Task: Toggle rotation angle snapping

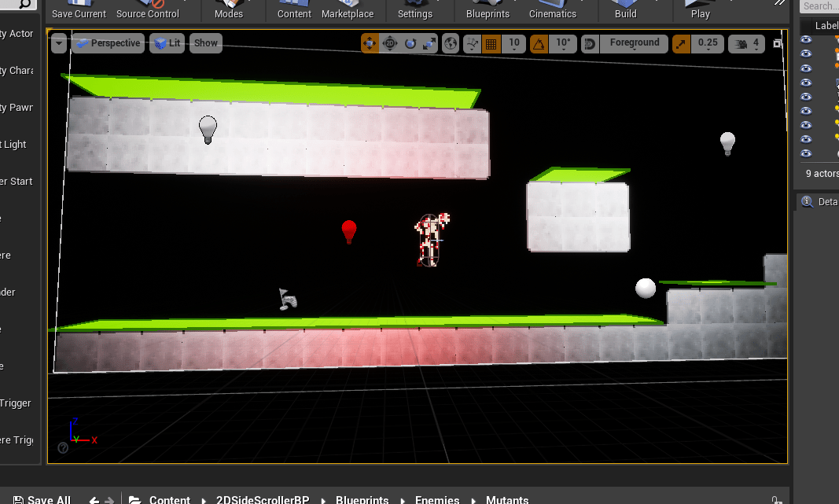Action: pyautogui.click(x=540, y=44)
